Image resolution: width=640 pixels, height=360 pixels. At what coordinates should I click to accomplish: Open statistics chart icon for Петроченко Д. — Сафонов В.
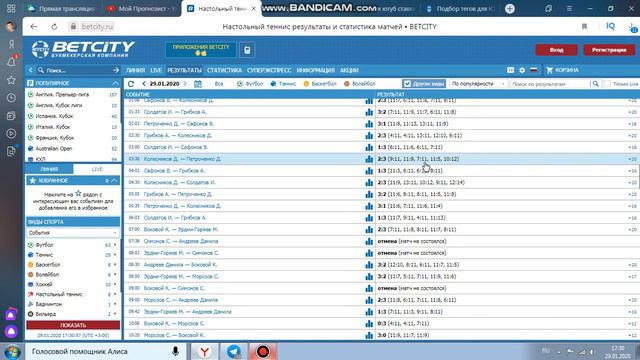tap(369, 124)
